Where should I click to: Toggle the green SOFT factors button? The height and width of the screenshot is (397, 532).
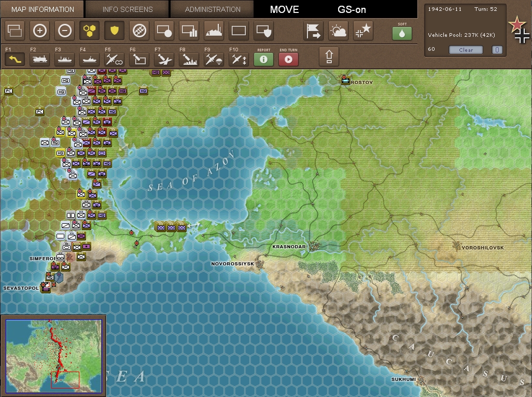point(402,33)
